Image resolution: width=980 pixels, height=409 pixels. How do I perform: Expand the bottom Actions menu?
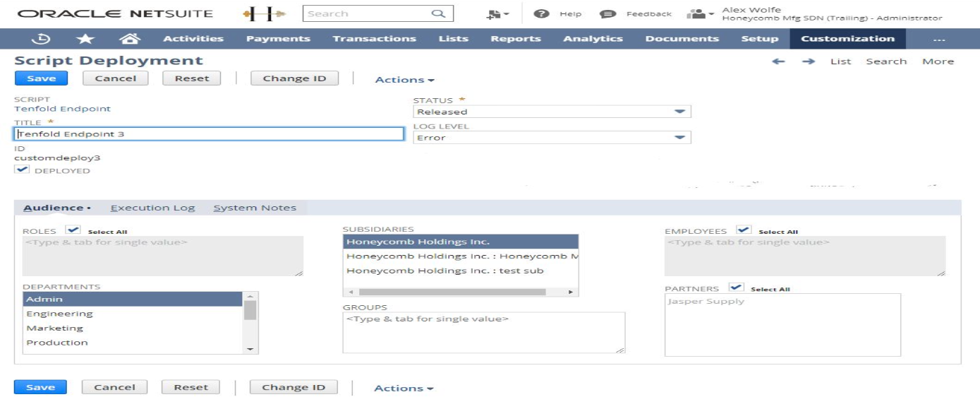404,389
